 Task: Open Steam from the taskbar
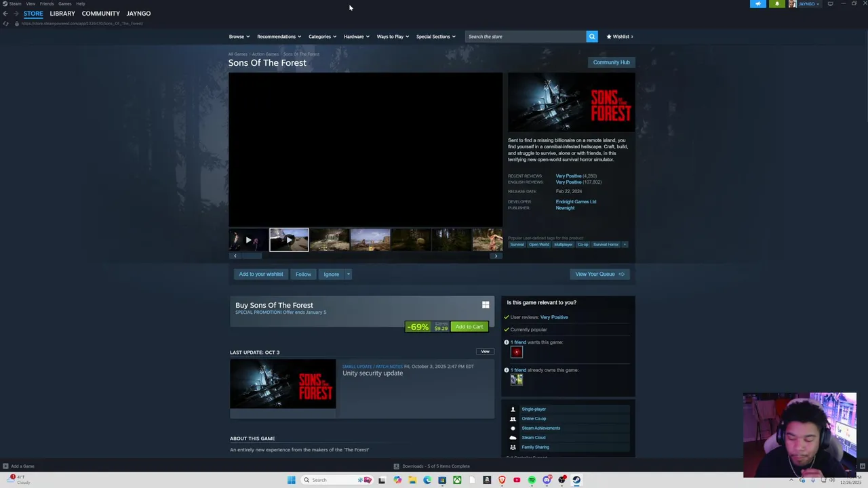pos(576,480)
